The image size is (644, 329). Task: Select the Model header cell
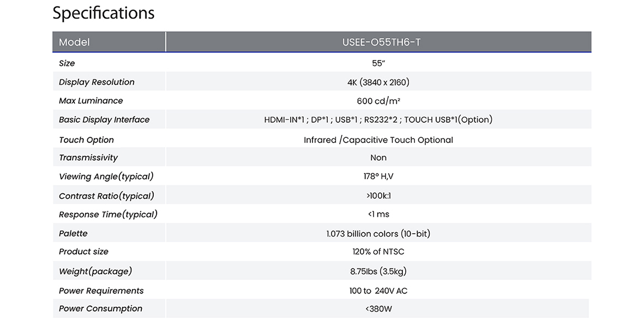(x=74, y=42)
